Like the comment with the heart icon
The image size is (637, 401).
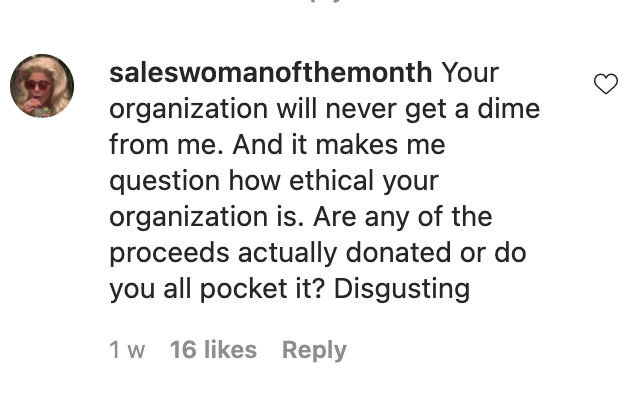(x=606, y=84)
